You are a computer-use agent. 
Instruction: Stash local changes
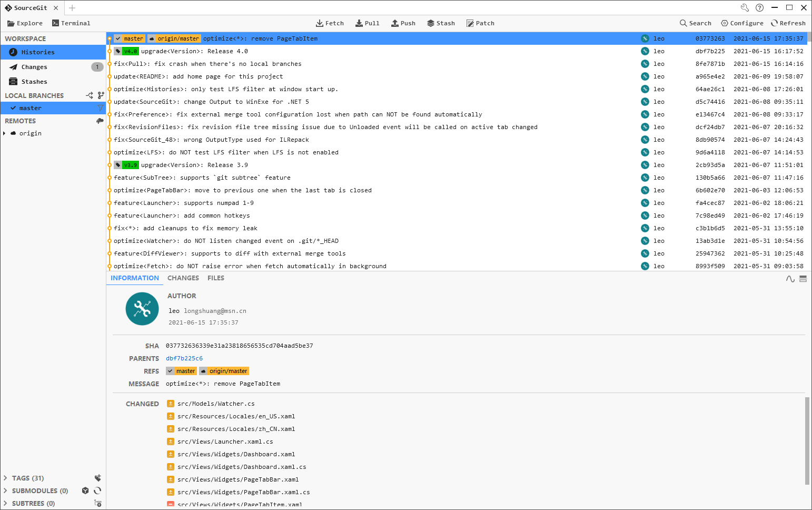click(441, 23)
